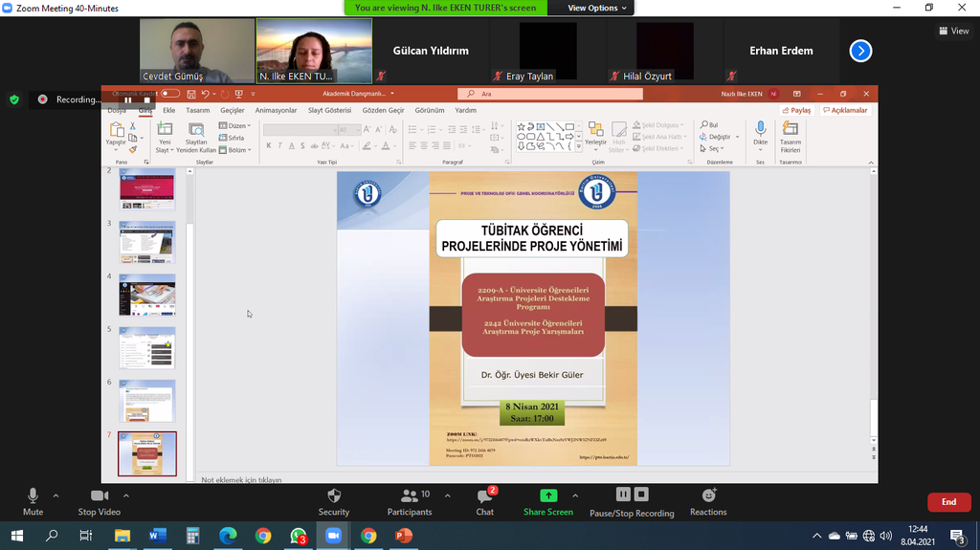Select the star shape in the shapes gallery

click(522, 127)
